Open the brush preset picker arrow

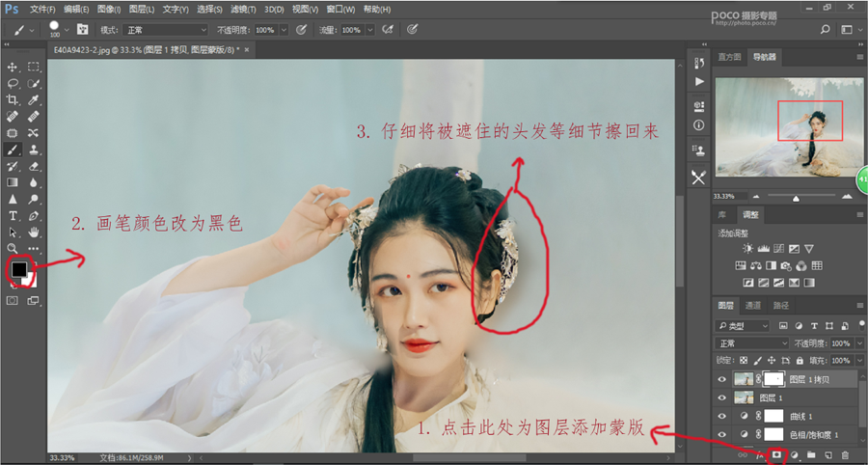tap(67, 30)
